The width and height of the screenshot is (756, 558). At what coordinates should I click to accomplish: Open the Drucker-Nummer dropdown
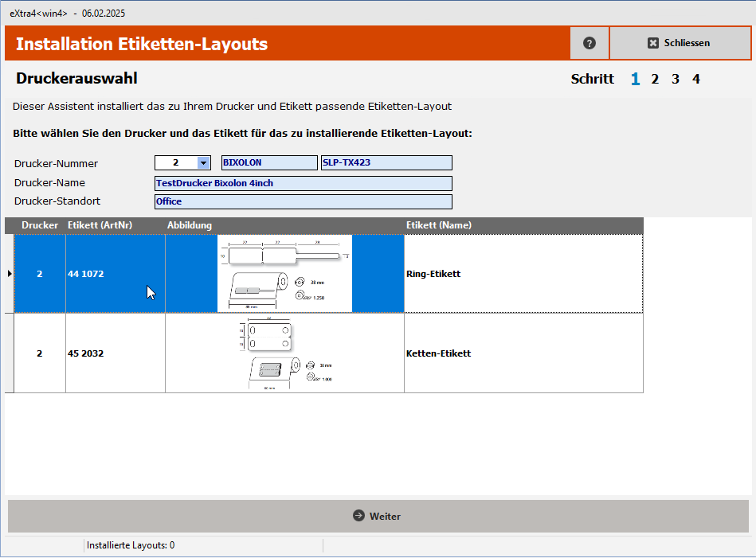205,162
